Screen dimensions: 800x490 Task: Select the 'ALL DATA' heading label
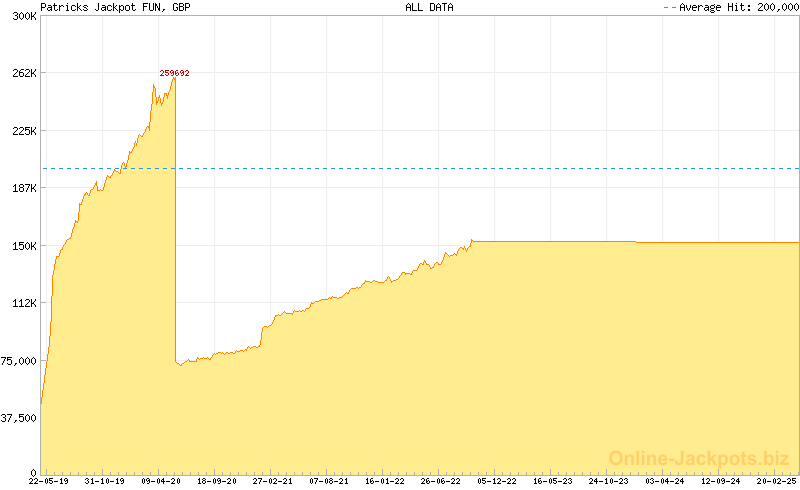(429, 7)
